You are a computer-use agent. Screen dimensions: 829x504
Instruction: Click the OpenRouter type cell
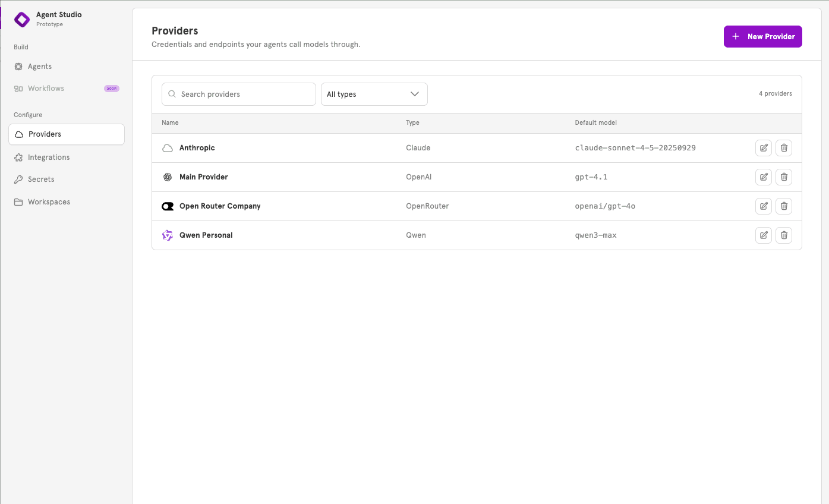point(427,206)
